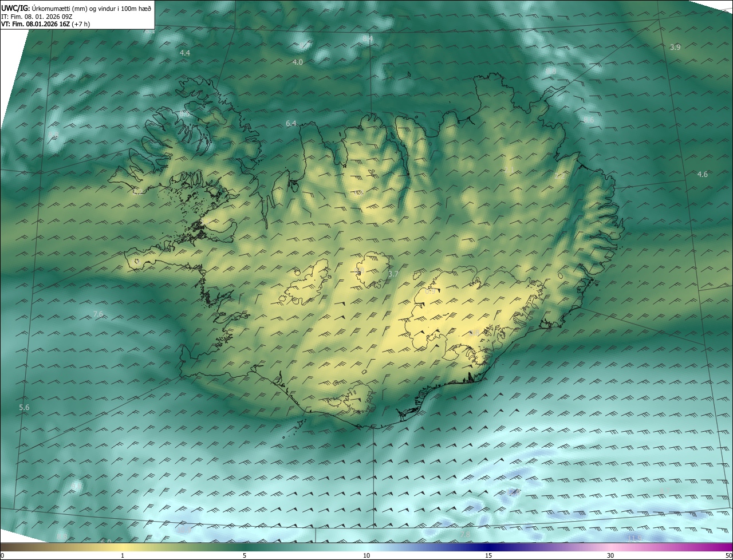Click the '4.6' value label east of Iceland
733x560 pixels.
click(x=703, y=174)
